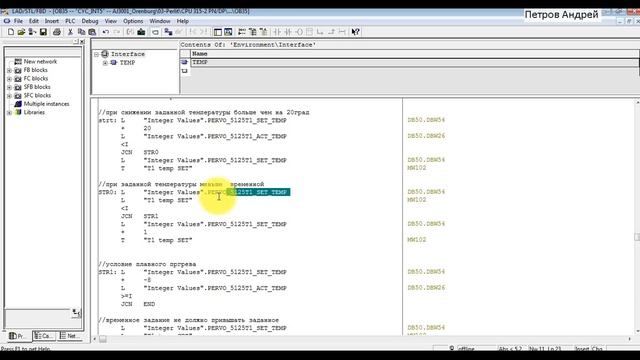Click the Copy toolbar icon
The width and height of the screenshot is (640, 360).
click(81, 32)
